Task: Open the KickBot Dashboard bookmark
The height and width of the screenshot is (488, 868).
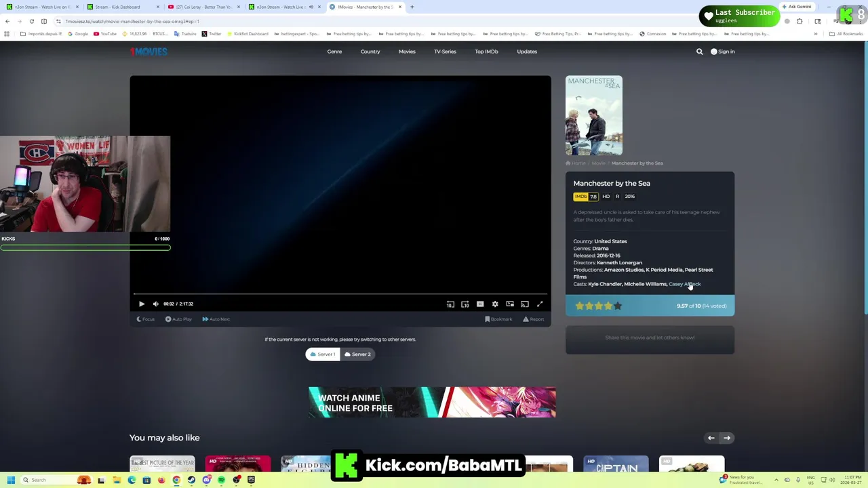Action: [248, 34]
